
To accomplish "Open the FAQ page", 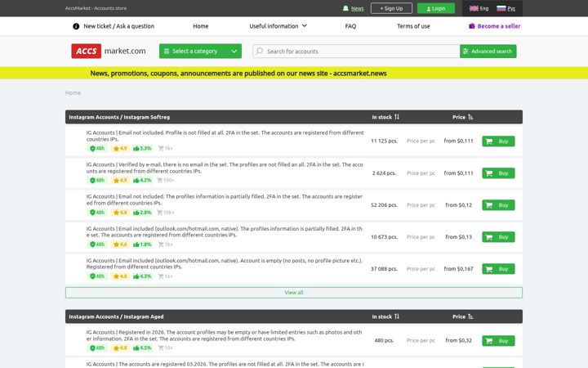I will [350, 26].
